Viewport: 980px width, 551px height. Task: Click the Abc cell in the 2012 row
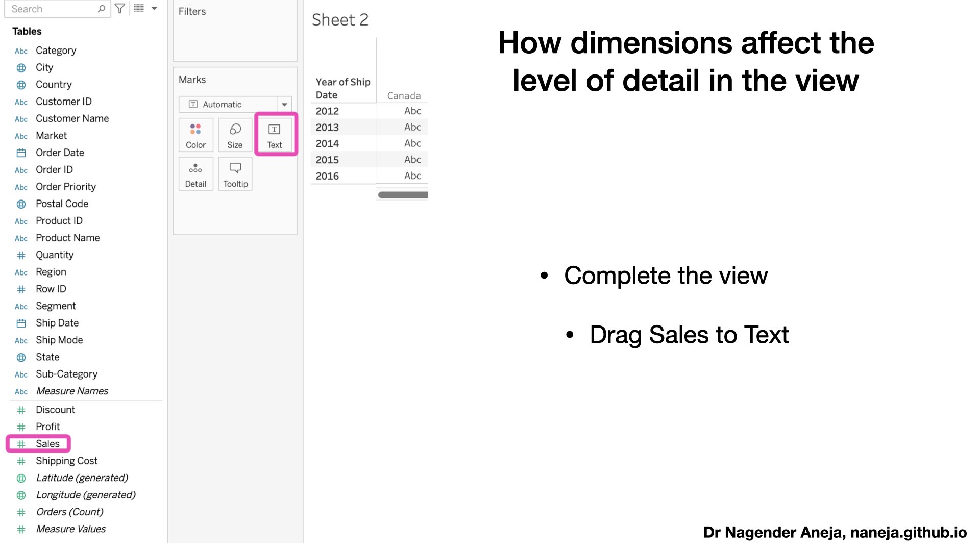tap(412, 111)
